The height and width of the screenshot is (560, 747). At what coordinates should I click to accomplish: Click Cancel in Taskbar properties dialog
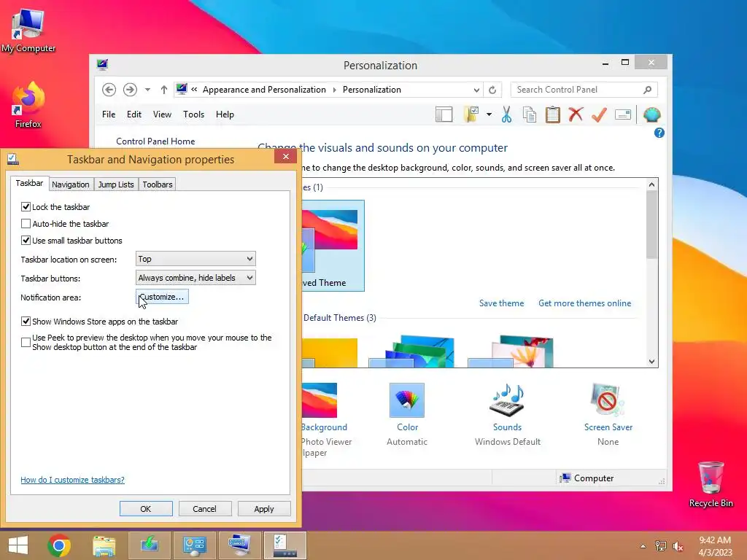[204, 508]
